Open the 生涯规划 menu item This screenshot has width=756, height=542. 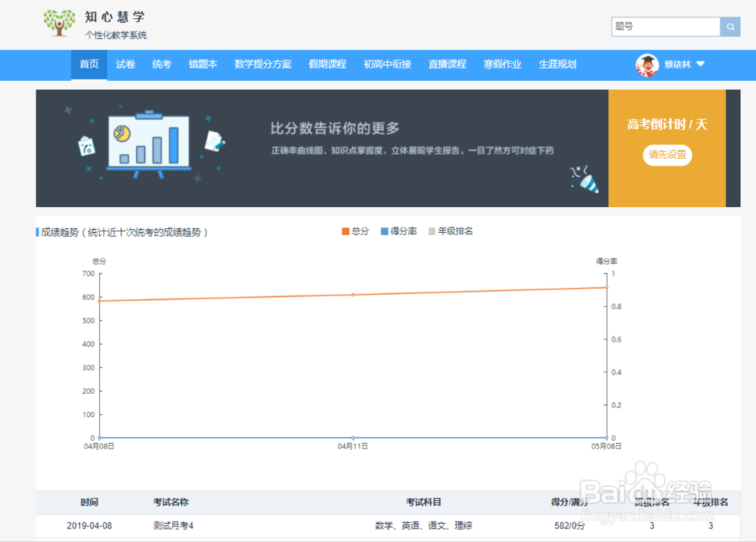coord(557,64)
